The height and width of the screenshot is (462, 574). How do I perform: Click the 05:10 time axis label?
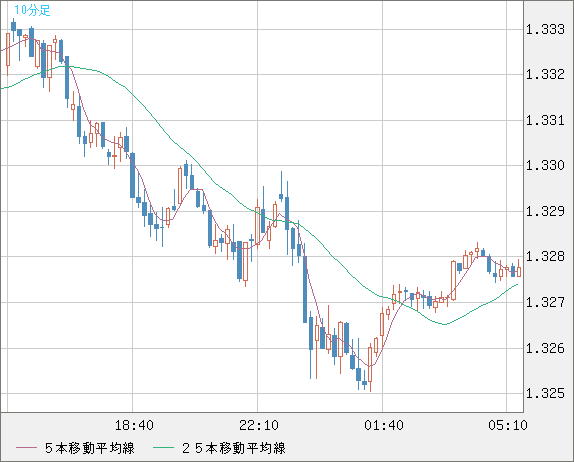point(508,425)
